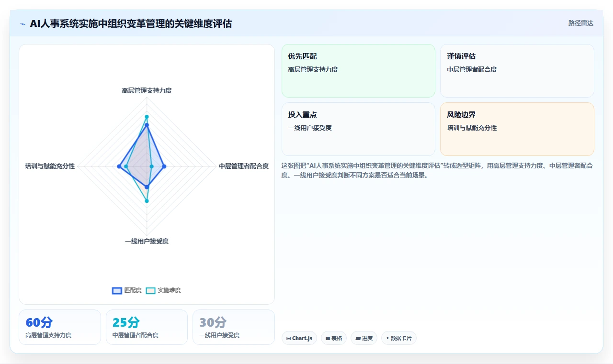
Task: Select the 表格 tag chip
Action: click(x=334, y=338)
